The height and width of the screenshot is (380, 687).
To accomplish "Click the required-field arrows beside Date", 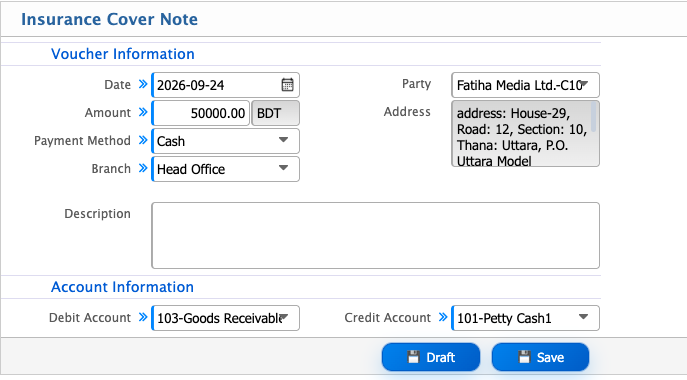I will [143, 84].
